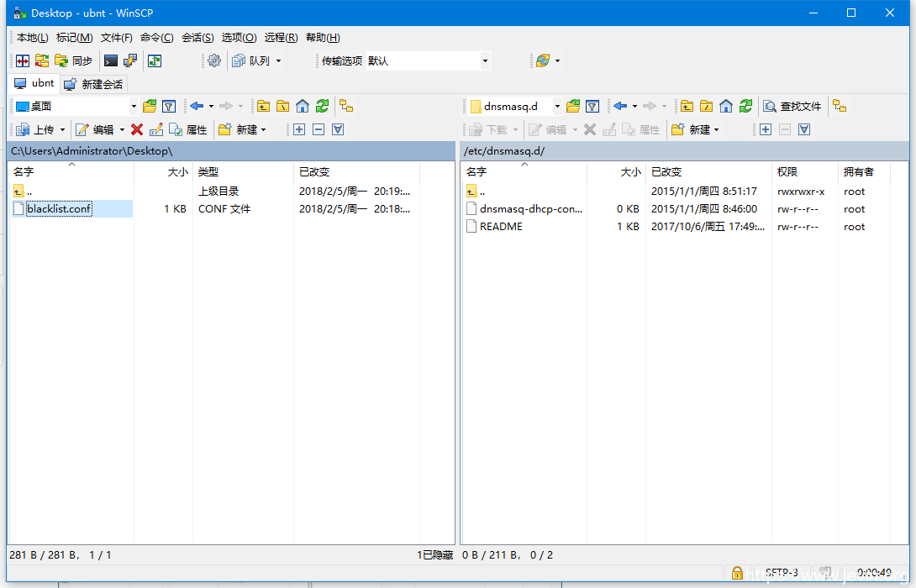Click the keep remote directory up to date icon
Viewport: 916px width, 588px height.
155,60
